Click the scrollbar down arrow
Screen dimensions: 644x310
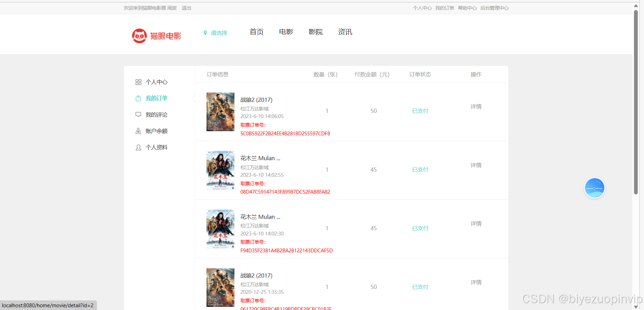click(x=636, y=307)
